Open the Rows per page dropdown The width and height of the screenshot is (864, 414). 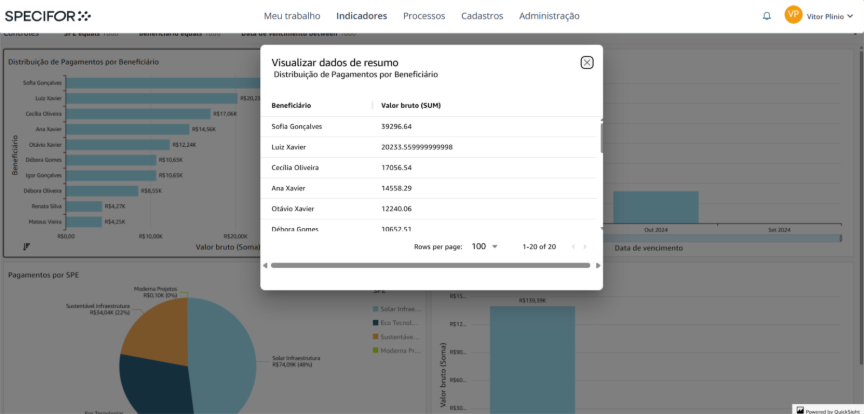coord(484,246)
